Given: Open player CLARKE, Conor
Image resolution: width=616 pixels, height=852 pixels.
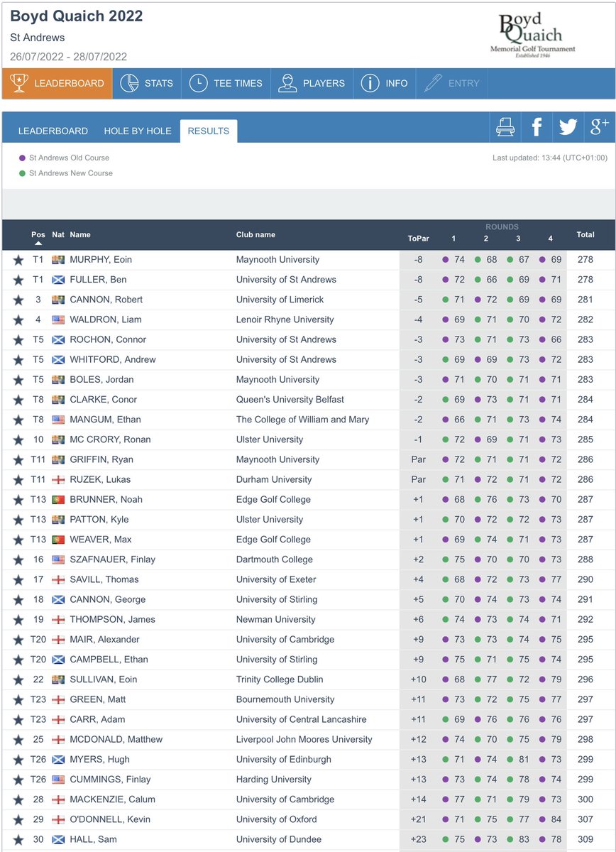Looking at the screenshot, I should pyautogui.click(x=104, y=400).
